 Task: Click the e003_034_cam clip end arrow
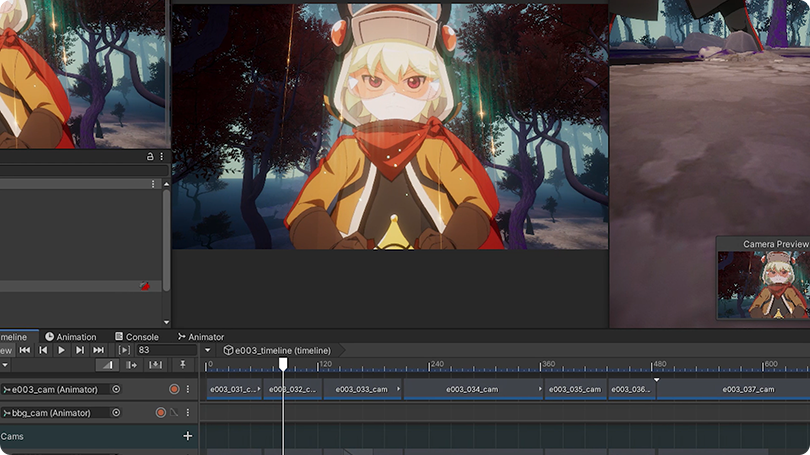pos(540,389)
